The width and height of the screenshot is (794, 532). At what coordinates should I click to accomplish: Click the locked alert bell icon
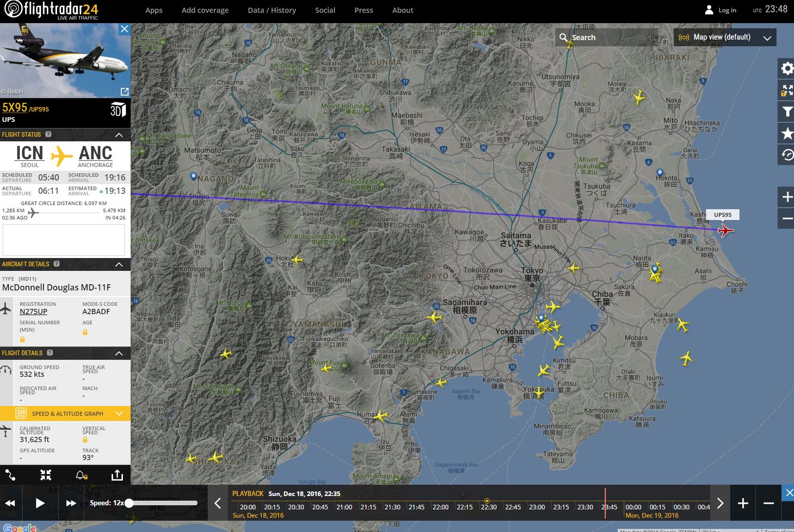click(81, 475)
